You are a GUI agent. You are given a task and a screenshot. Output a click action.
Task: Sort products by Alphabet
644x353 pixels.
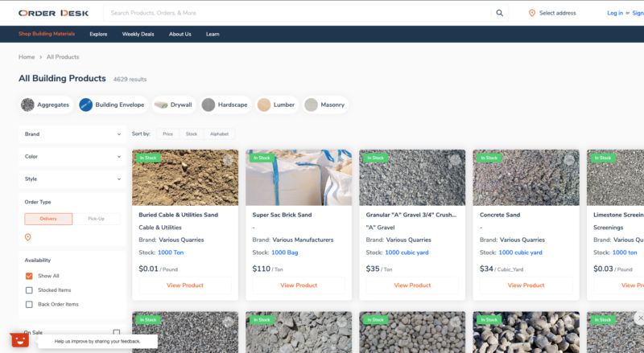pos(219,133)
